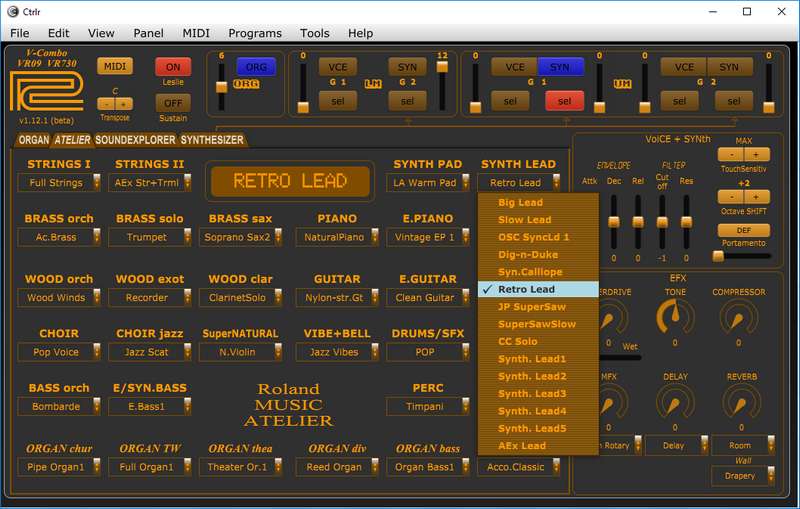
Task: Open the DRUMS/SFX POP dropdown
Action: point(428,352)
